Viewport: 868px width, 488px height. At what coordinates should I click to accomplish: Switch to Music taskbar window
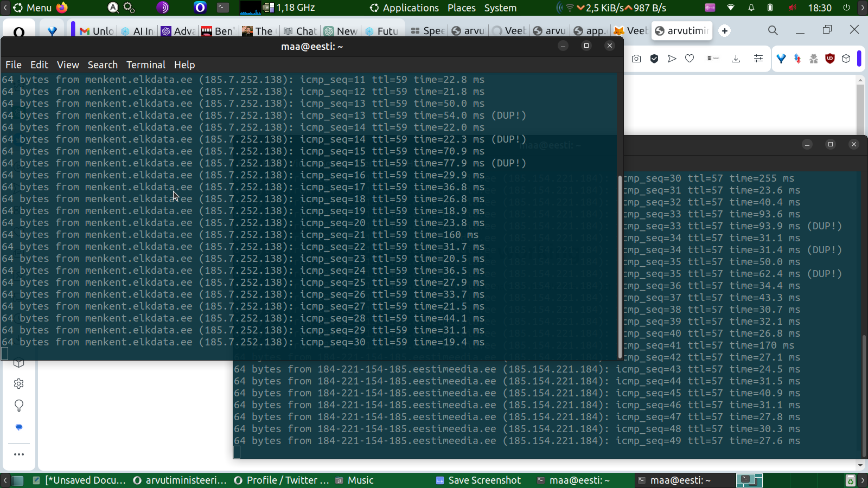point(355,480)
